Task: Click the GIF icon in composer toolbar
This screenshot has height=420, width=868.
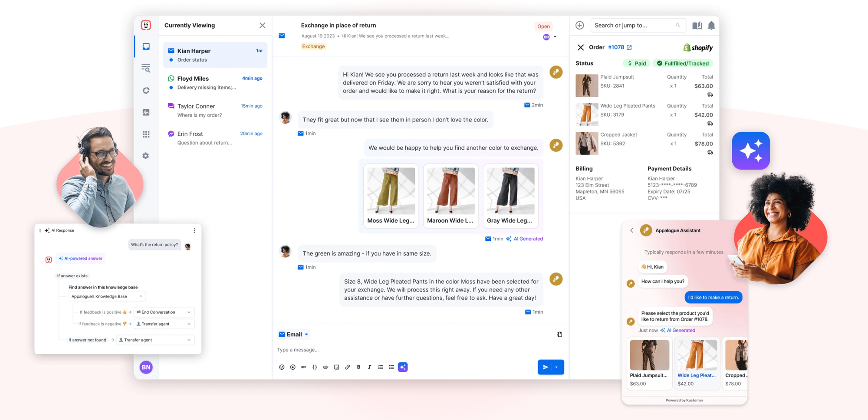Action: [x=304, y=367]
